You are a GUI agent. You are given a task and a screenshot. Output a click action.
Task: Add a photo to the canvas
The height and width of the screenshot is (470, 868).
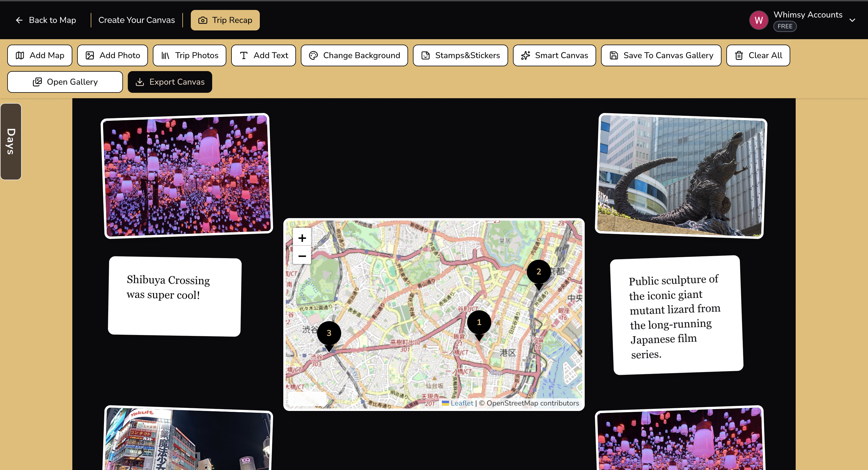coord(112,56)
